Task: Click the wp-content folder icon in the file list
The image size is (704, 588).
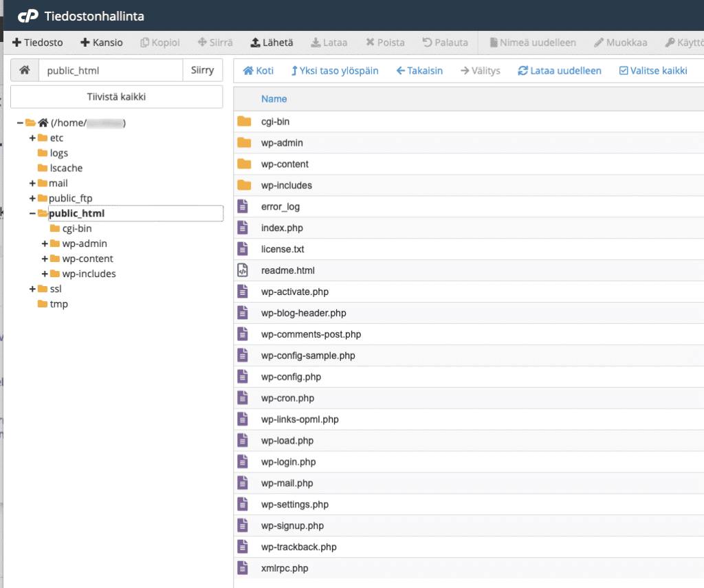Action: click(x=244, y=164)
